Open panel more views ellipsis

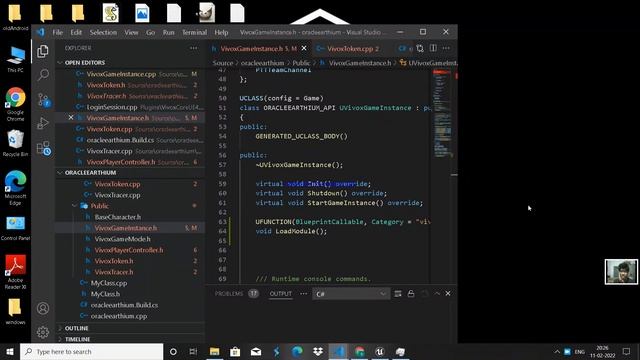coord(304,293)
